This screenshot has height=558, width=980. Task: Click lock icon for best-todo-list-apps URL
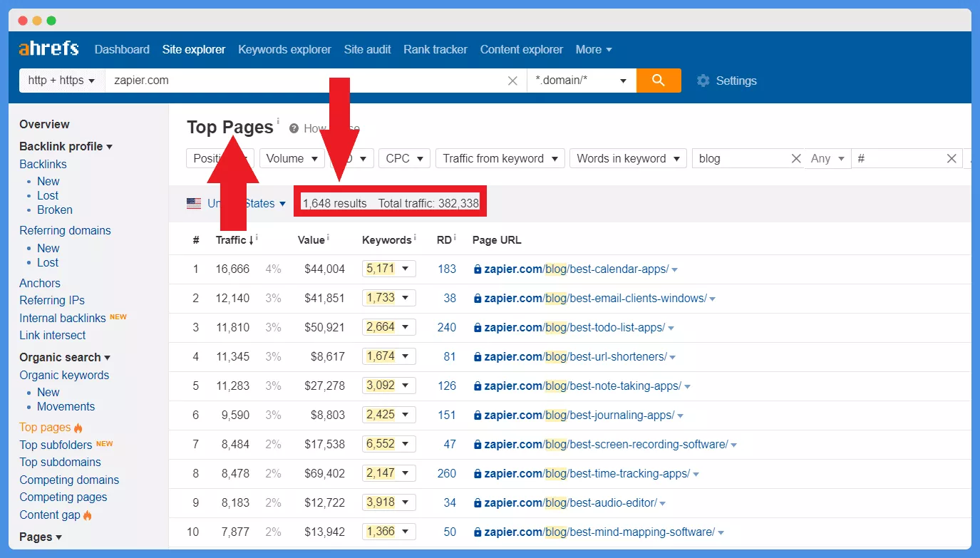coord(478,328)
